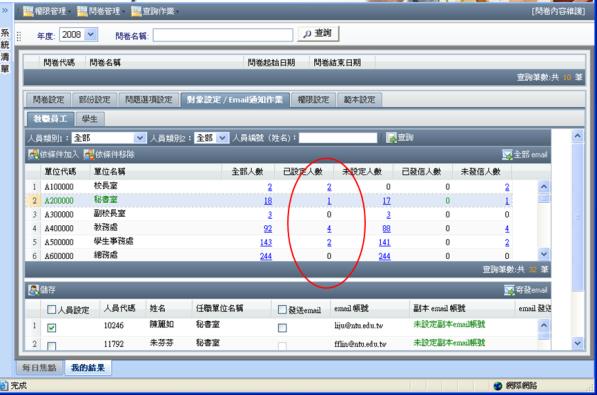This screenshot has height=395, width=597.
Task: Open the 年度 2008 dropdown
Action: pos(91,35)
